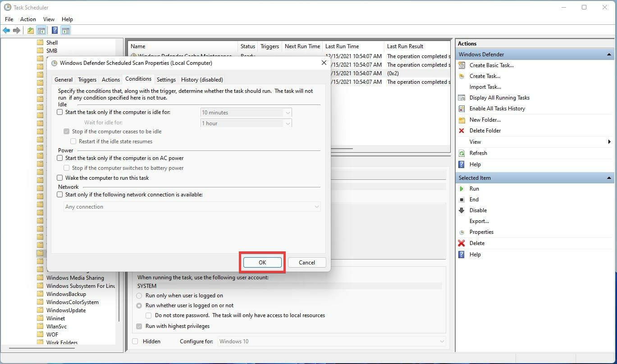
Task: Click the Properties icon under Selected Item
Action: click(x=462, y=232)
